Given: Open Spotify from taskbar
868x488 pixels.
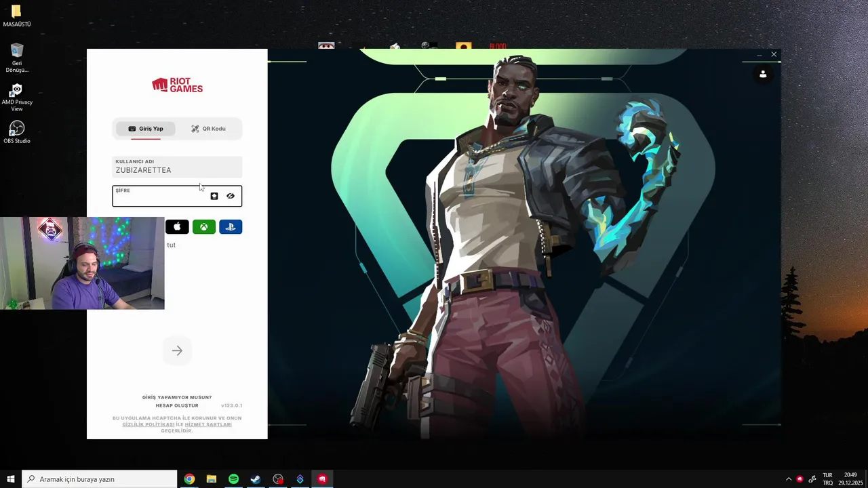Looking at the screenshot, I should click(x=233, y=479).
